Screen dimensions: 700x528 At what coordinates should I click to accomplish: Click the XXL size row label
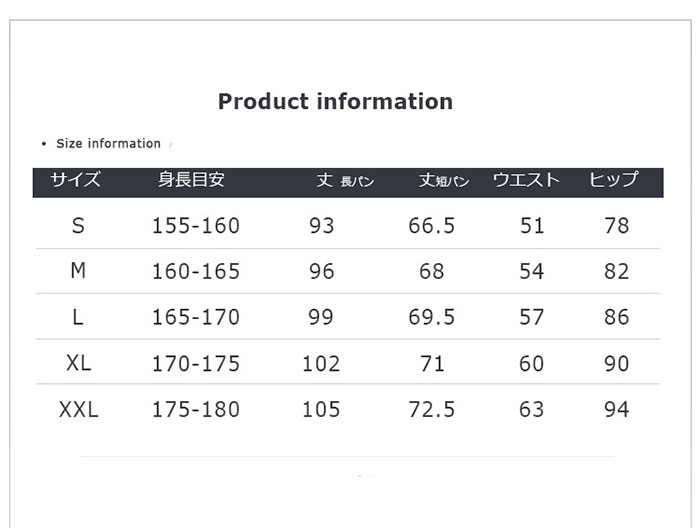79,409
